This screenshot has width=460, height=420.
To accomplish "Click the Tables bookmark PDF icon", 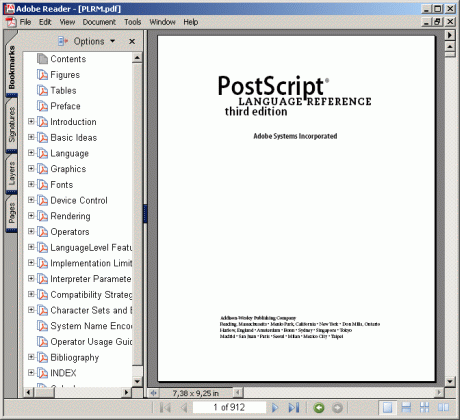I will pos(42,90).
